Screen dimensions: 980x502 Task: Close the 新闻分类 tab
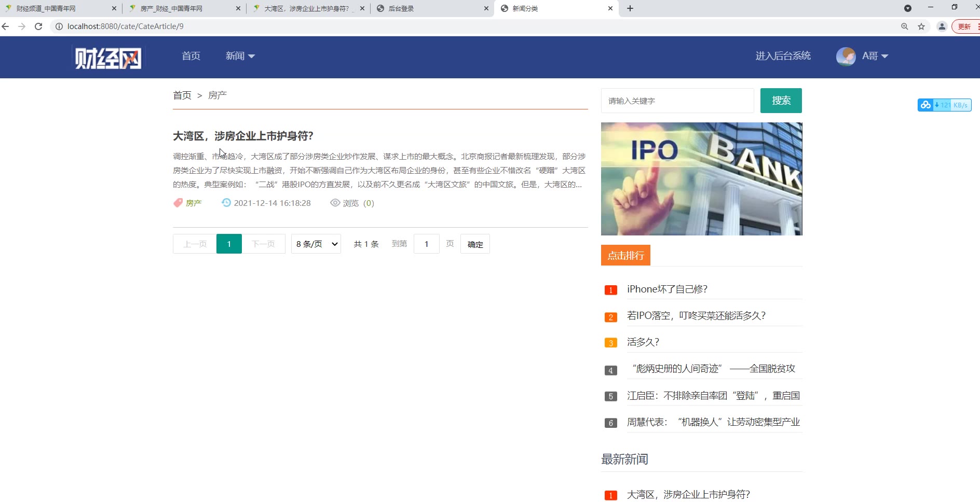[x=610, y=8]
